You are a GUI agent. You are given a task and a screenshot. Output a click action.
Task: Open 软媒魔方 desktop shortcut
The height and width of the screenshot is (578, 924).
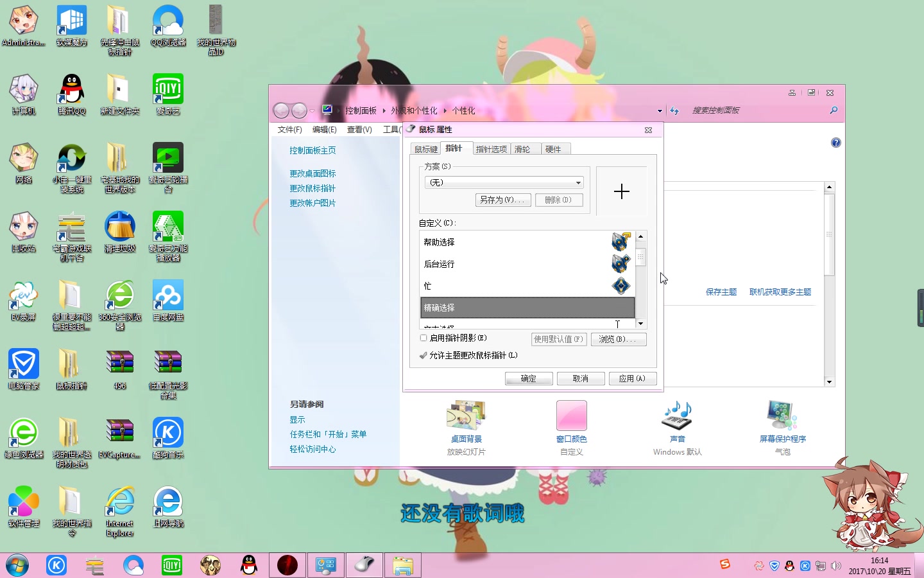[71, 26]
